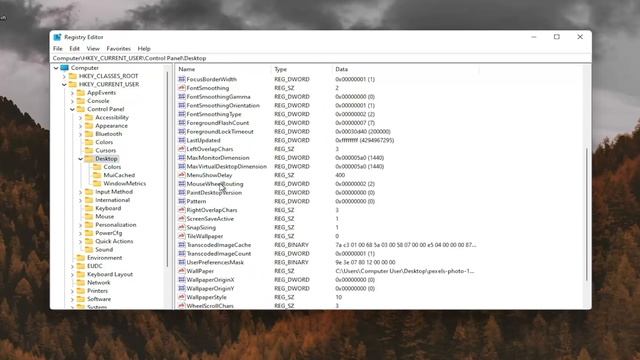
Task: Click the values list vertical scrollbar
Action: click(587, 214)
